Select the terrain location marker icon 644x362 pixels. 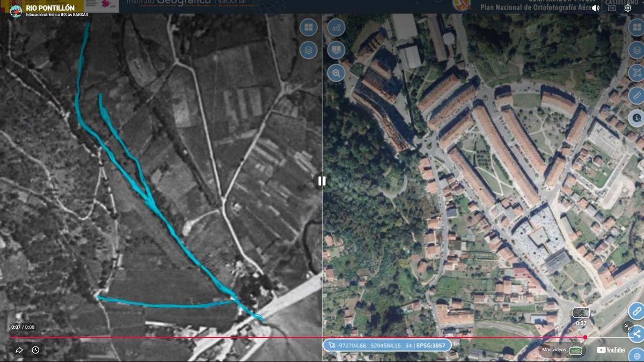336,27
